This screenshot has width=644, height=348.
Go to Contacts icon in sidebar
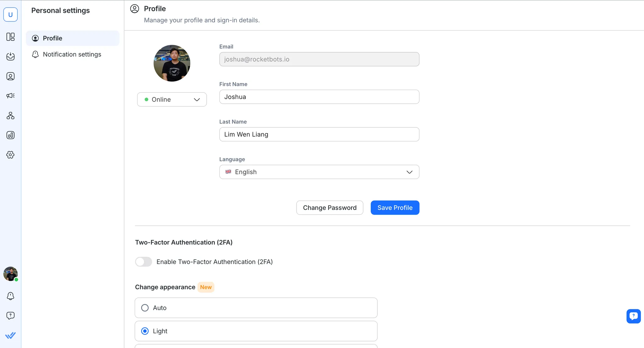click(x=10, y=76)
